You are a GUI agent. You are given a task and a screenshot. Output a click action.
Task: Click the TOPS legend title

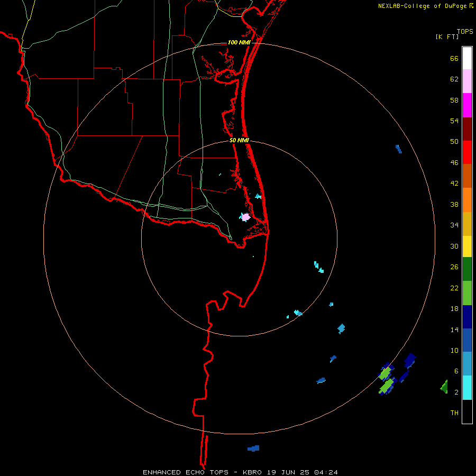click(465, 31)
